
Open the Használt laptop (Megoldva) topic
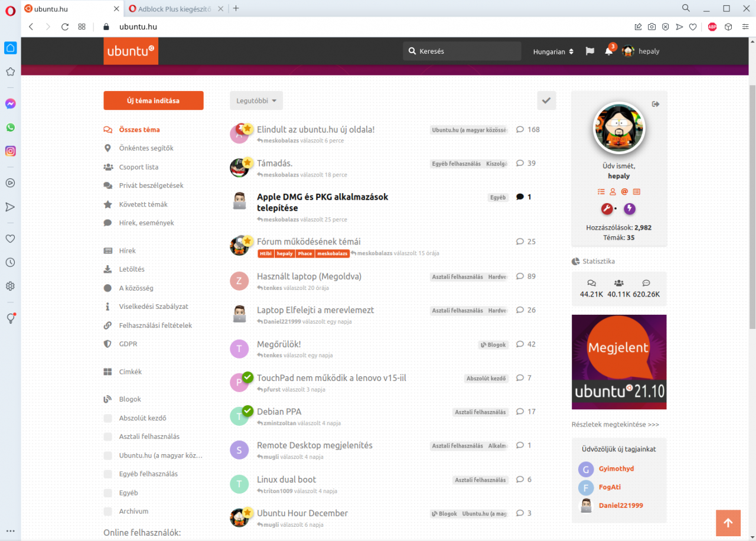[x=309, y=276]
